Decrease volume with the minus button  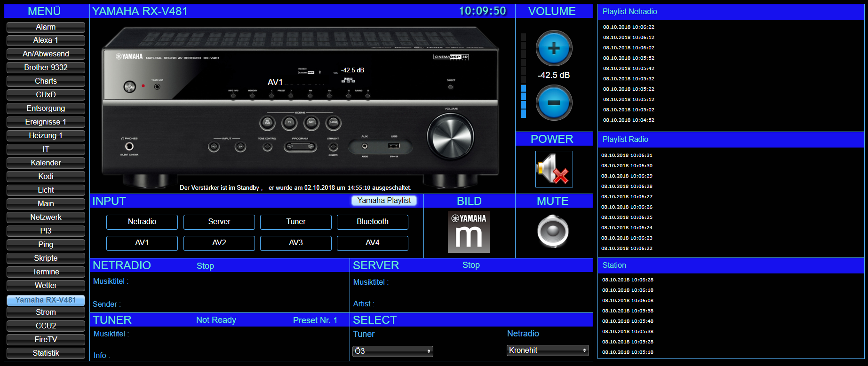tap(554, 102)
